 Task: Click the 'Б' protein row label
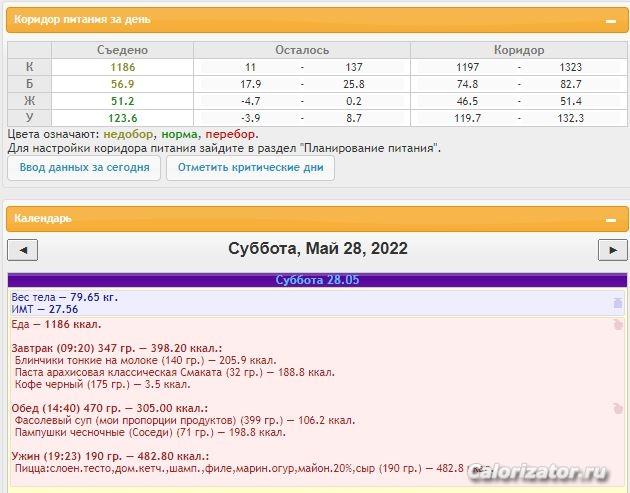30,84
